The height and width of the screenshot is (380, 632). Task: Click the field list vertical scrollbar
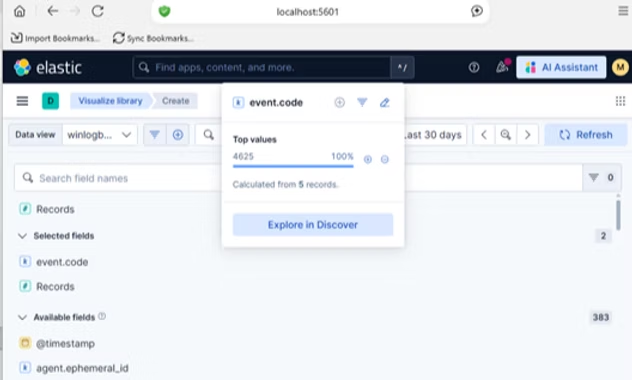point(618,214)
